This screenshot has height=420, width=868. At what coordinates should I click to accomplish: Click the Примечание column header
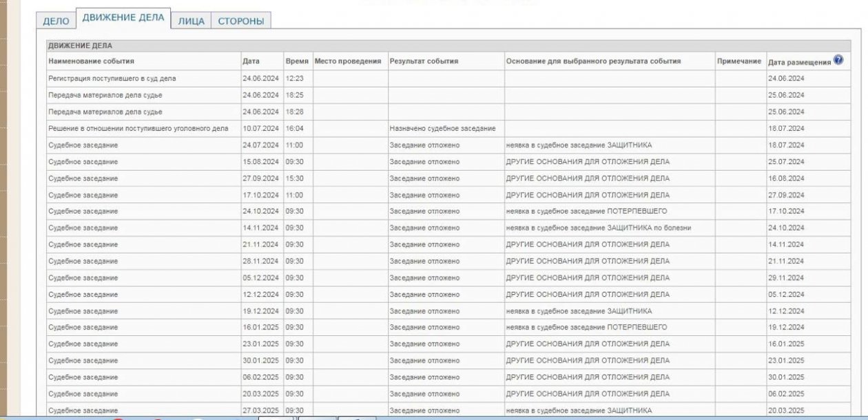tap(738, 62)
